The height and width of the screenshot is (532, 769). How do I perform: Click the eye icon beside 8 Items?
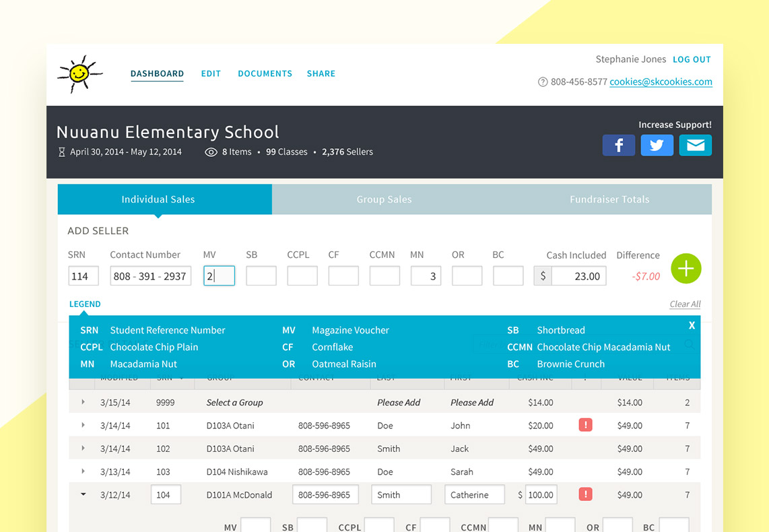[x=211, y=152]
